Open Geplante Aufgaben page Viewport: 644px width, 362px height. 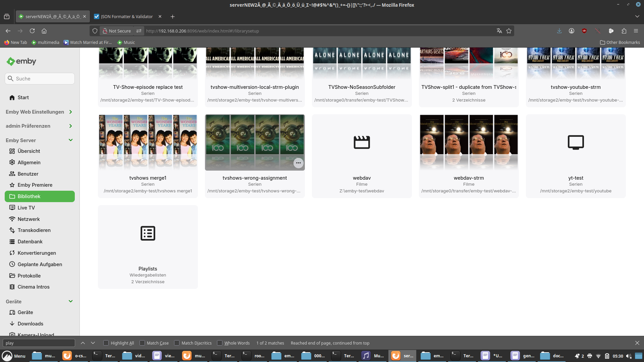pyautogui.click(x=40, y=264)
